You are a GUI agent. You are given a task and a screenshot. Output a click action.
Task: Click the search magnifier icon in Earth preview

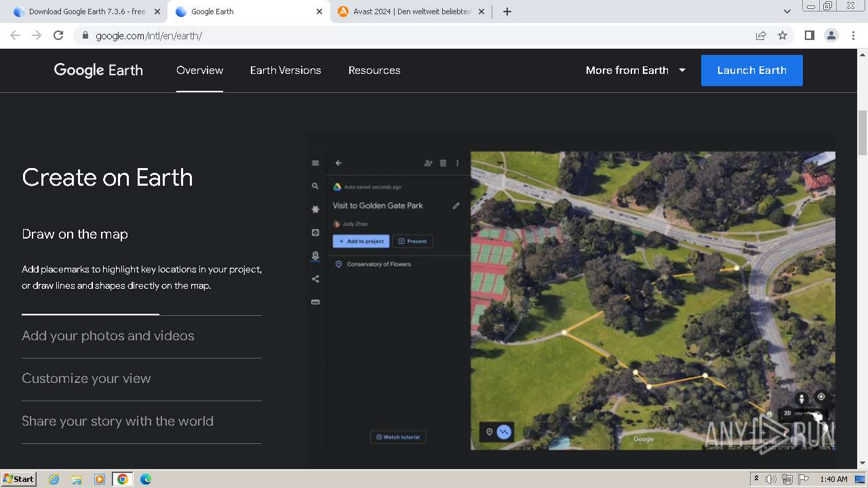pyautogui.click(x=315, y=186)
